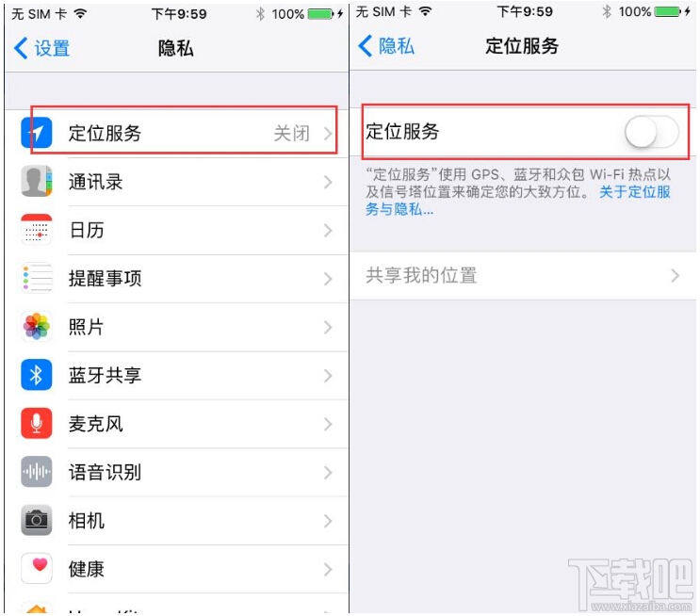Tap the battery indicator in left status bar

click(320, 14)
